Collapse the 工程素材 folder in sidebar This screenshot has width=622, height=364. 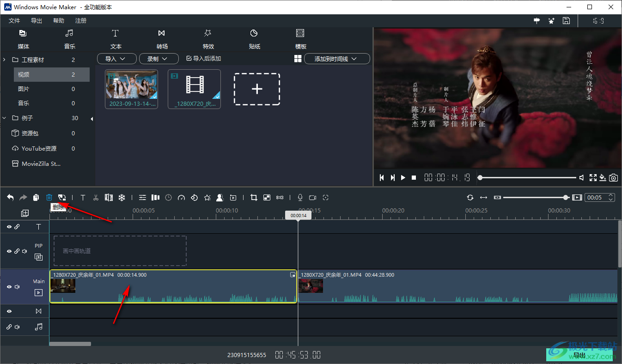click(x=4, y=59)
